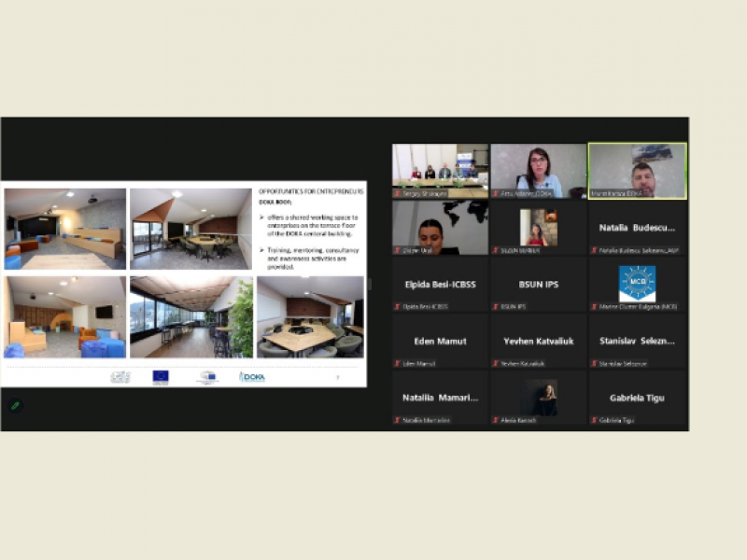Click muted mic icon on Elpida Besi-ICBSS tile
The width and height of the screenshot is (747, 560).
coord(397,306)
